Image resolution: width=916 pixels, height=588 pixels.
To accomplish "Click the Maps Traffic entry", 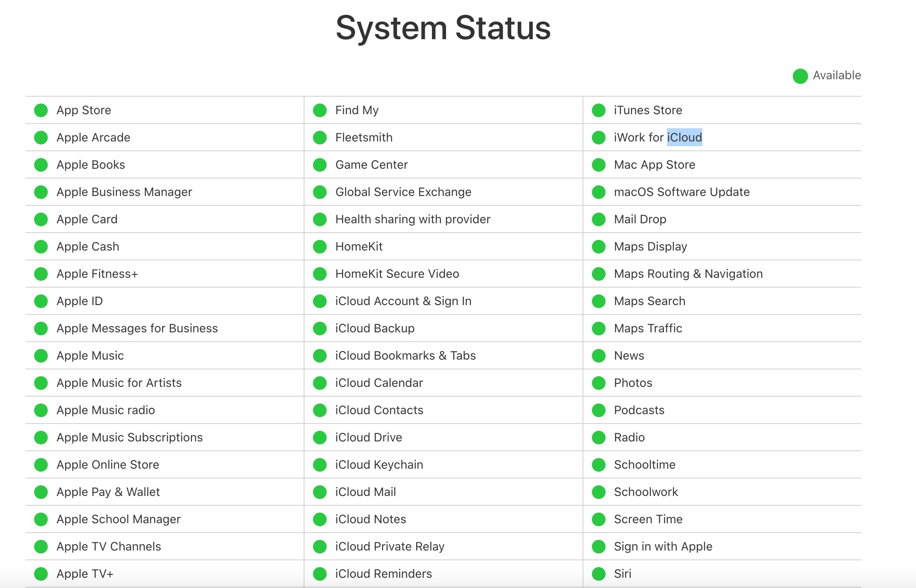I will pyautogui.click(x=648, y=329).
